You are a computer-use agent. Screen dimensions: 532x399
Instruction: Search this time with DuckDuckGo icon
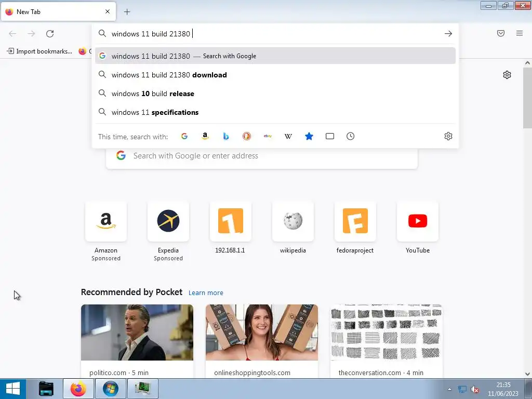247,137
